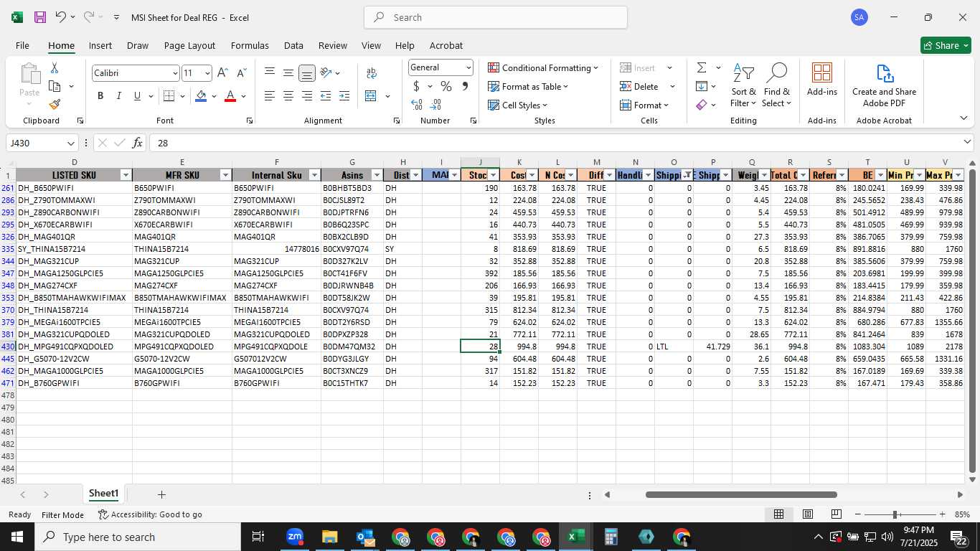The height and width of the screenshot is (551, 980).
Task: Open filter dropdown on Asins column
Action: 376,175
